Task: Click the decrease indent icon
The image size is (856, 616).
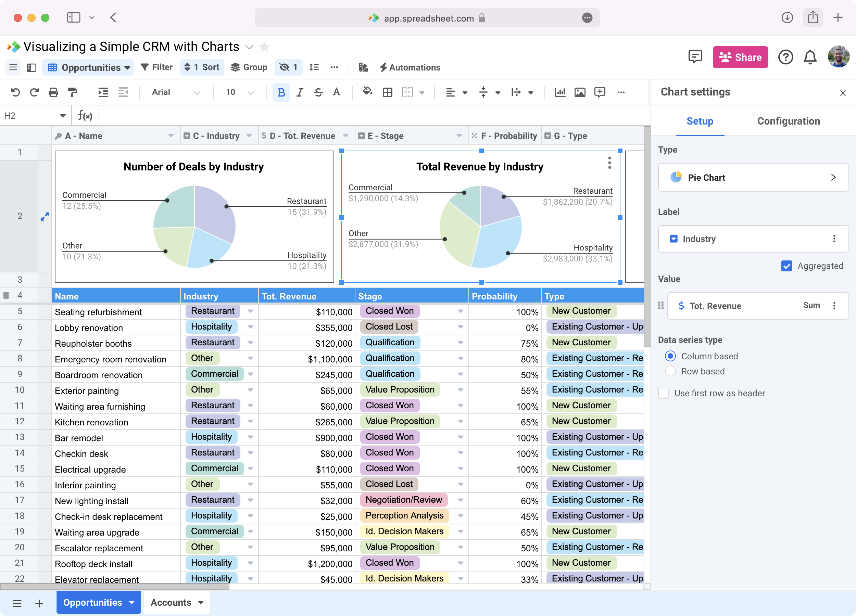Action: click(123, 92)
